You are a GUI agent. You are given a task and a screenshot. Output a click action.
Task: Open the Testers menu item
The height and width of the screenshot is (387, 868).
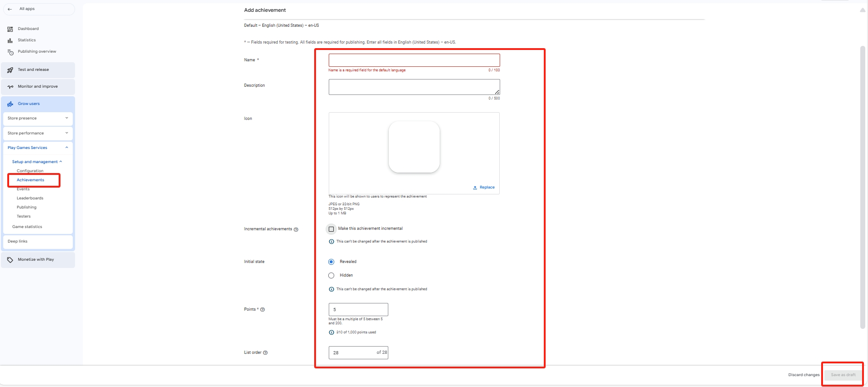click(x=24, y=217)
